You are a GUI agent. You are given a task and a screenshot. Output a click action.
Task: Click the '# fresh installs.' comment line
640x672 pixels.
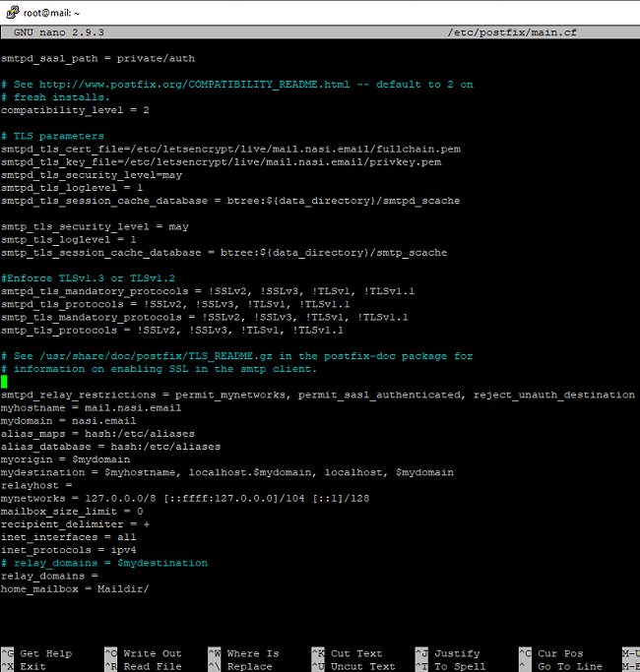tap(55, 97)
